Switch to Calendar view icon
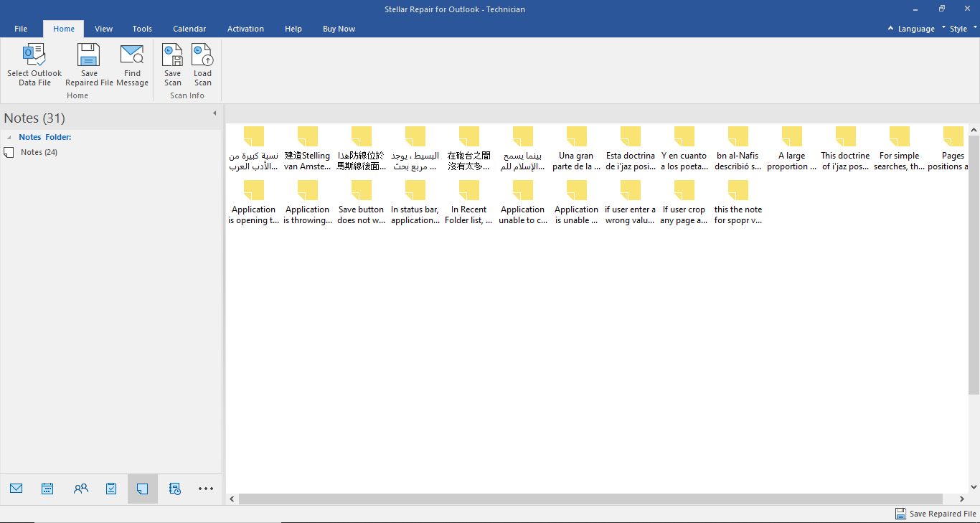Viewport: 980px width, 523px height. (x=47, y=489)
